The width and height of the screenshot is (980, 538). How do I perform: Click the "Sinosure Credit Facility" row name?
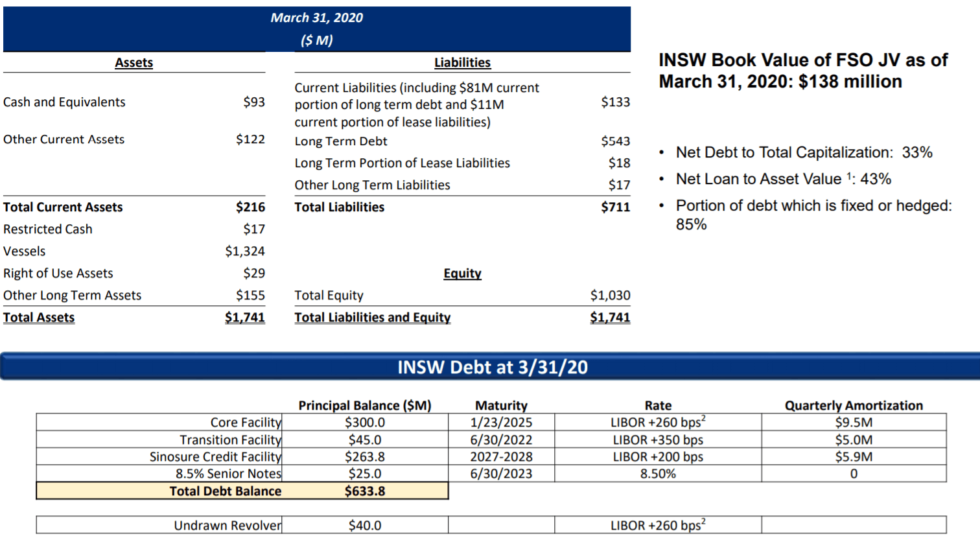[x=216, y=456]
